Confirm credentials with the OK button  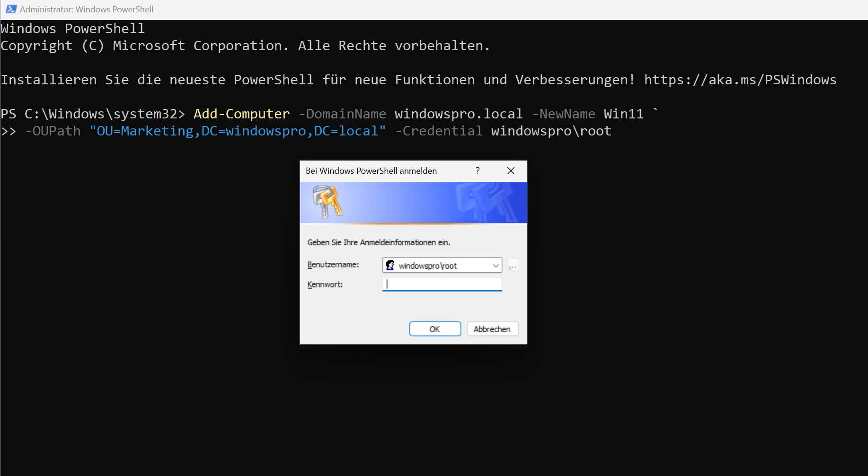434,329
